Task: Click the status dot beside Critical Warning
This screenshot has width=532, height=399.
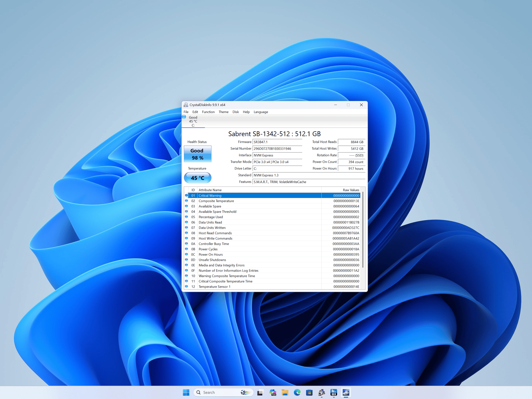Action: [186, 195]
